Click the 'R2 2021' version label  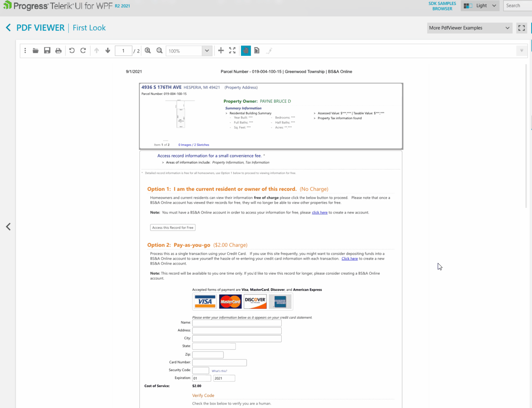point(123,6)
